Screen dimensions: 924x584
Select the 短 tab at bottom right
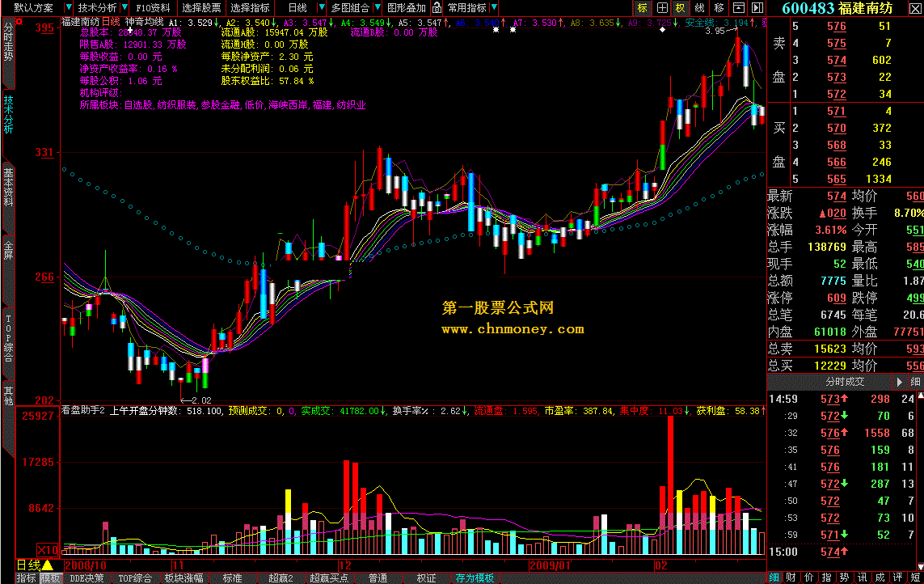pos(915,578)
